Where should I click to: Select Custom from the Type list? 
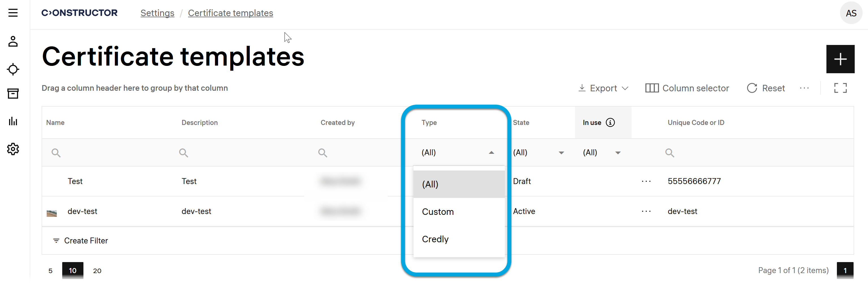click(438, 212)
